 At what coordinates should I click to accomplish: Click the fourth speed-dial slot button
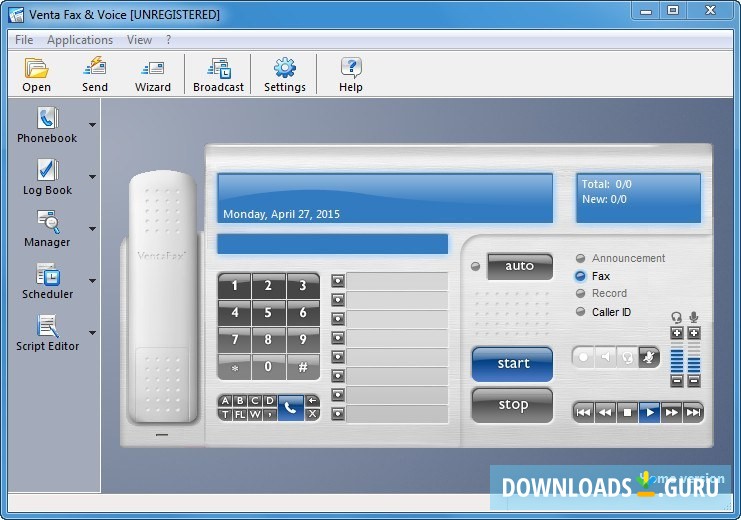(337, 338)
